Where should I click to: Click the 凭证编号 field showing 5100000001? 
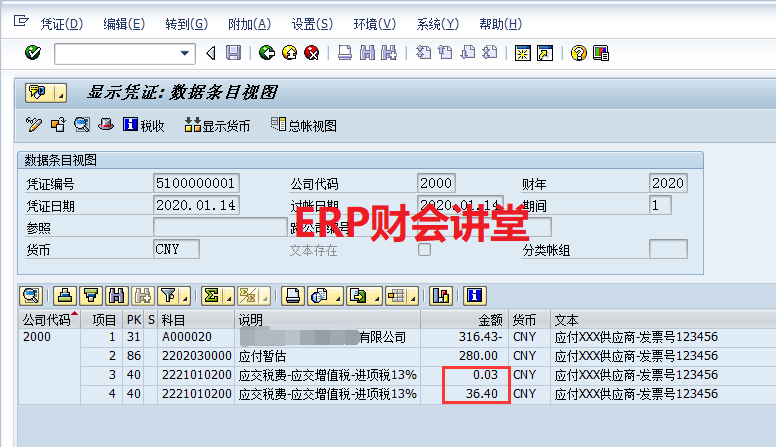click(x=197, y=183)
